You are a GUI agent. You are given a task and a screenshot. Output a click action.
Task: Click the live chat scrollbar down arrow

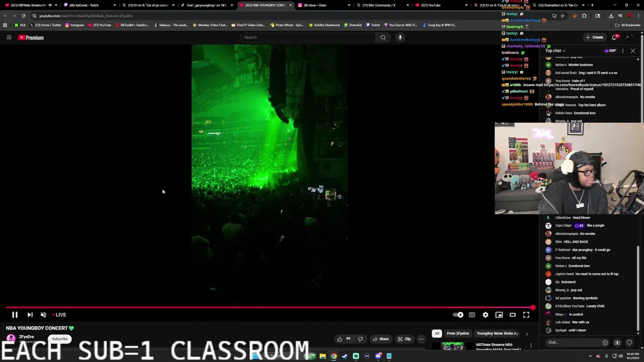(638, 333)
